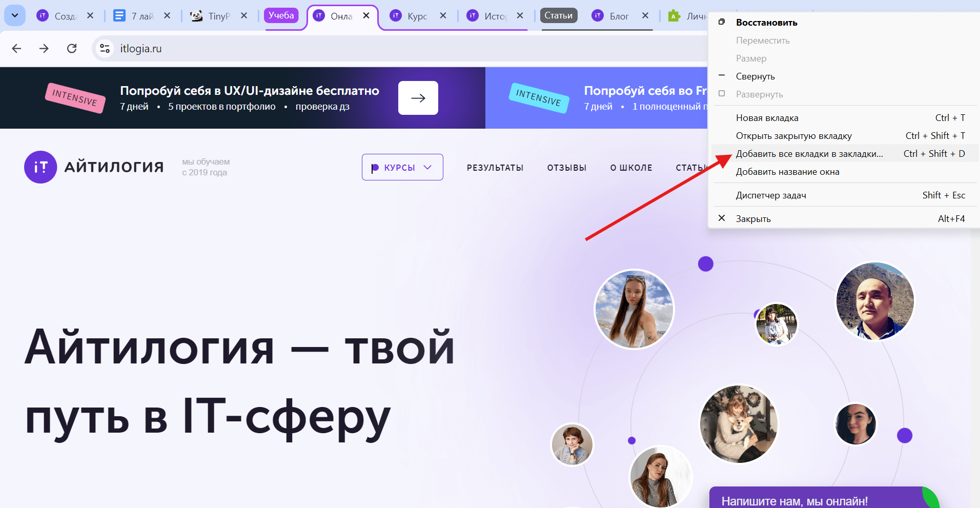Click the white arrow on UX/UI banner
980x508 pixels.
click(x=418, y=98)
